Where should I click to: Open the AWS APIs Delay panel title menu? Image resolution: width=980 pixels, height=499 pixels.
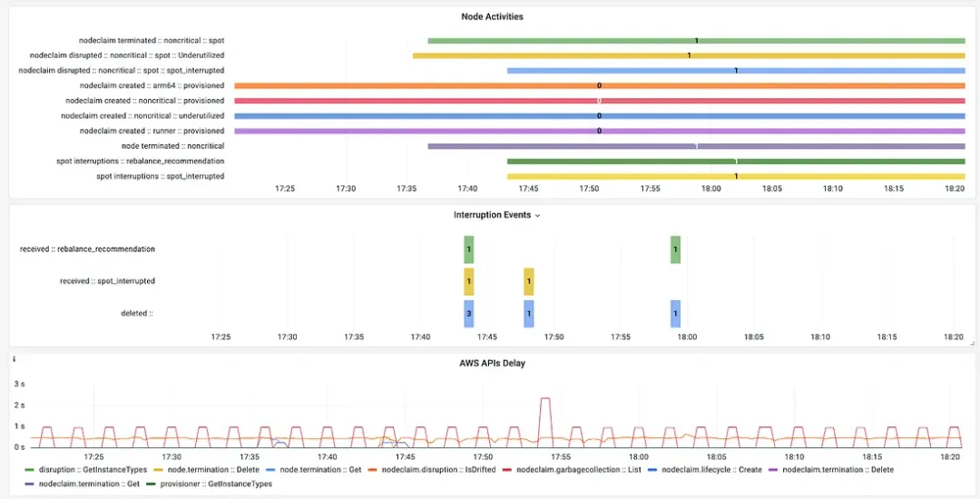pos(492,363)
